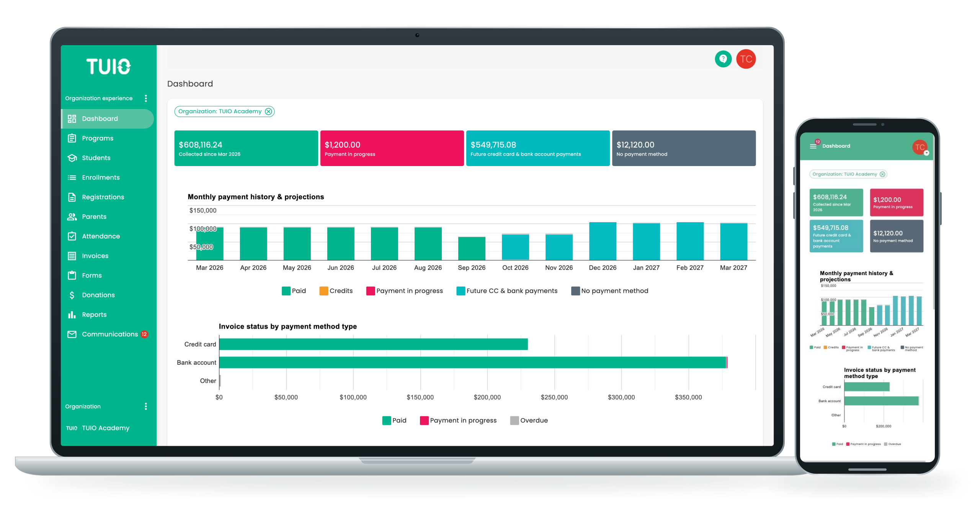
Task: Open the $549,715.08 Future payments card
Action: [537, 148]
